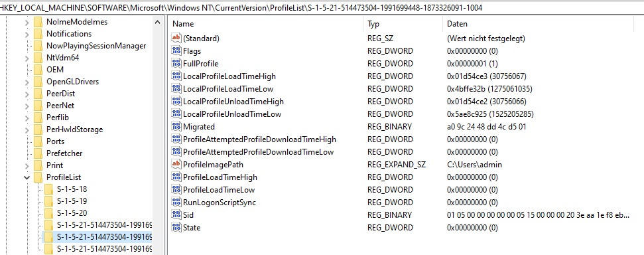Collapse the ProfileList tree node
The height and width of the screenshot is (255, 644).
[x=27, y=178]
